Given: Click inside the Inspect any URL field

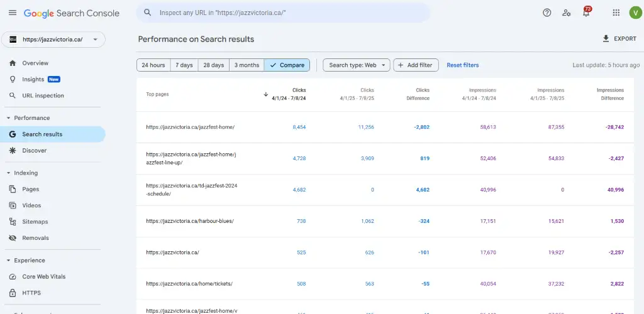Looking at the screenshot, I should [x=284, y=13].
